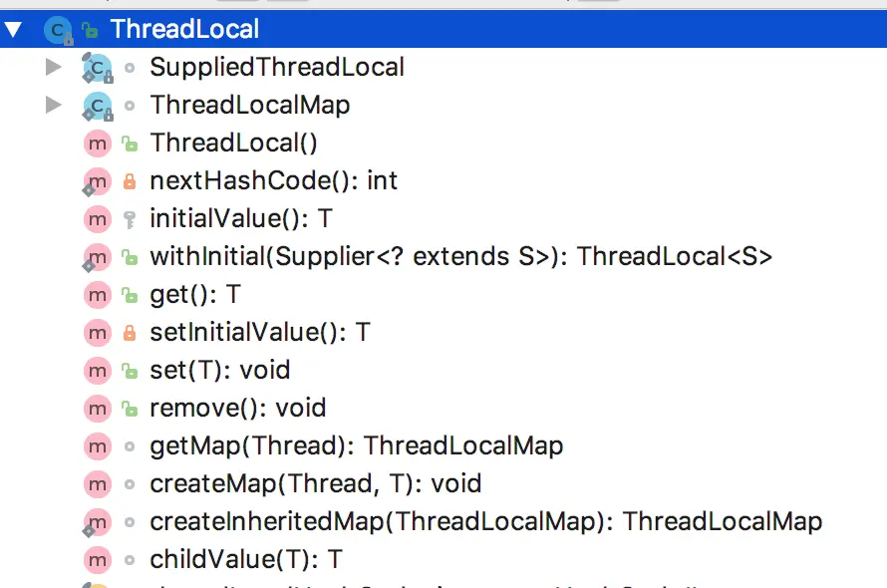This screenshot has width=887, height=588.
Task: Click the method icon beside ThreadLocal() constructor
Action: pyautogui.click(x=97, y=143)
